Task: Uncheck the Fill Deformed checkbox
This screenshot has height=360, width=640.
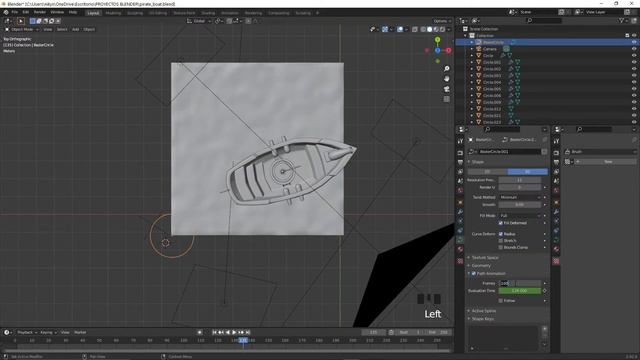Action: [x=501, y=223]
